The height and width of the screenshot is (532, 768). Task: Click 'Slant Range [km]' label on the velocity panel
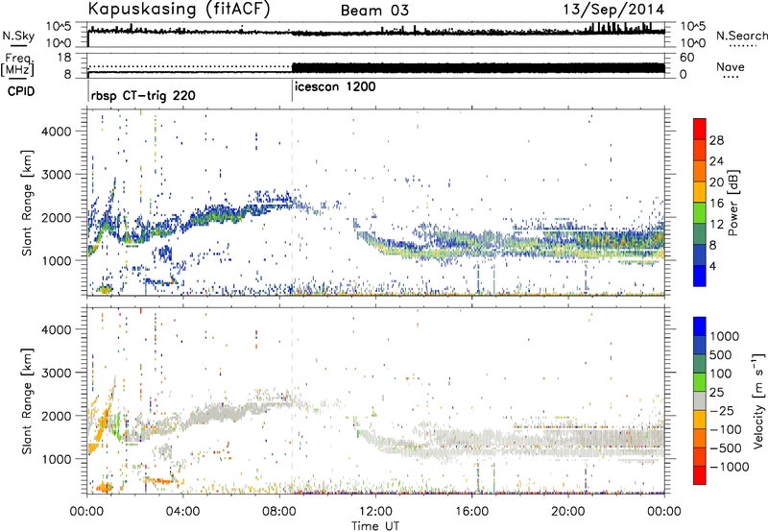[27, 400]
